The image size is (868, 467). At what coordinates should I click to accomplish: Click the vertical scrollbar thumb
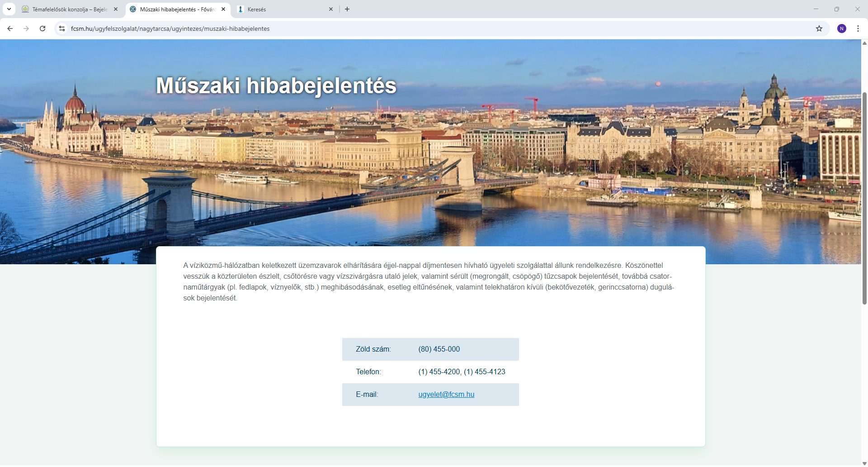864,198
